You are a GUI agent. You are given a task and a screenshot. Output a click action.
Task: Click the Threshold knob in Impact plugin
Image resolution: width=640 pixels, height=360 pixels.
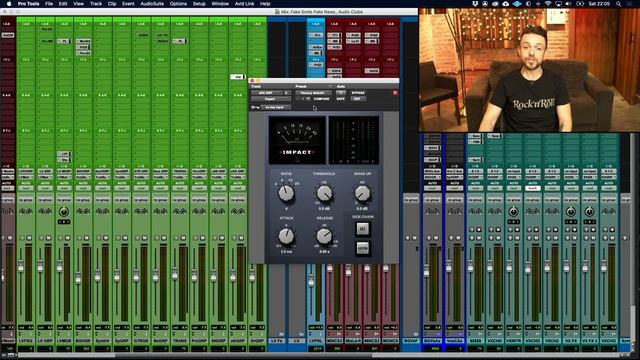(x=324, y=193)
